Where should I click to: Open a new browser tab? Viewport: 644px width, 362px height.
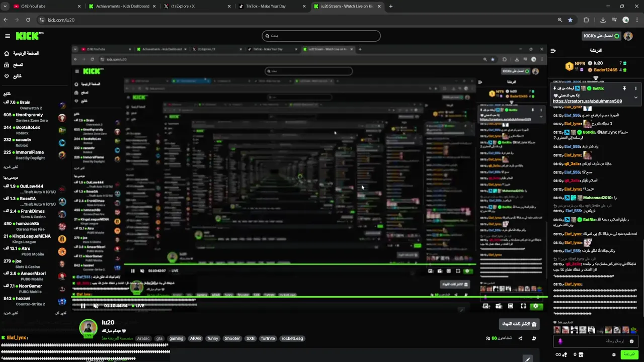[390, 6]
